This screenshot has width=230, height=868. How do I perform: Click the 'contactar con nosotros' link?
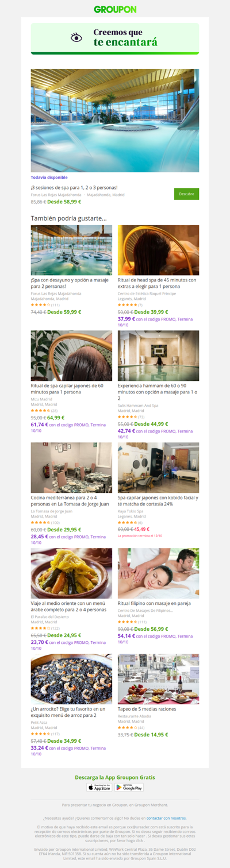[x=166, y=818]
